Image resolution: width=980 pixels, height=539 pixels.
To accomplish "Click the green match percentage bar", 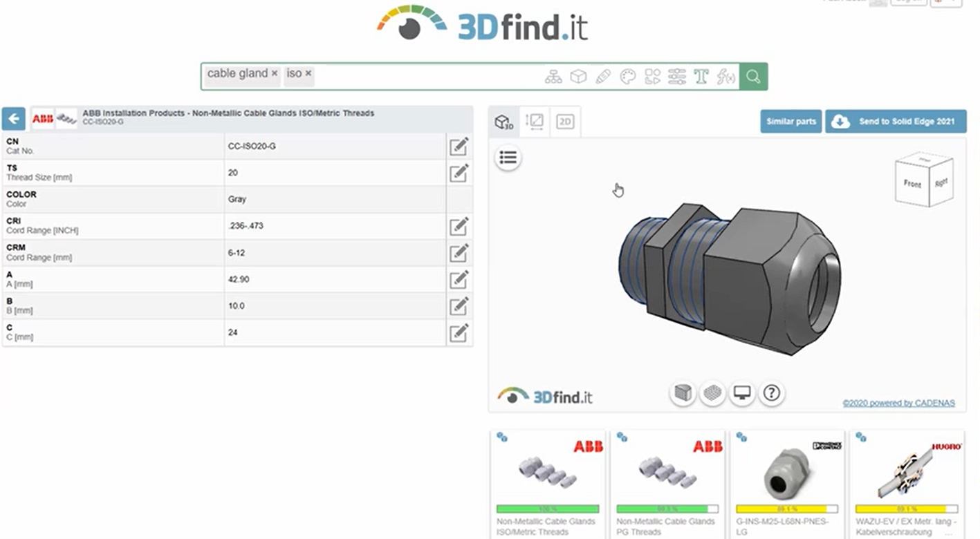I will 548,508.
